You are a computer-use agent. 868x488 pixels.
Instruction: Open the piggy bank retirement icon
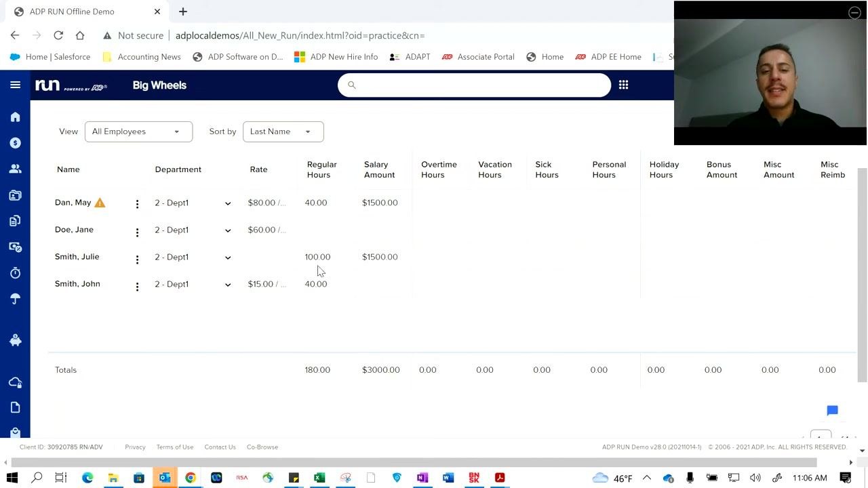click(16, 340)
